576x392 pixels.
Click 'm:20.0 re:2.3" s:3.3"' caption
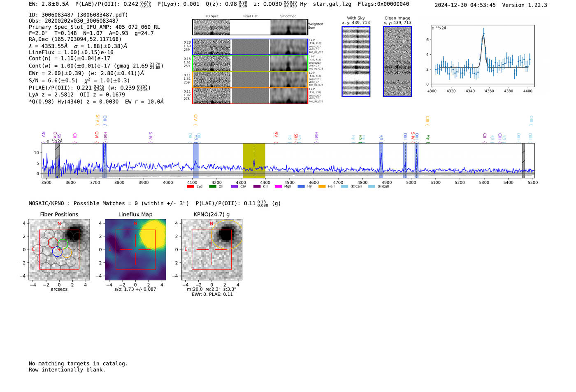coord(211,289)
